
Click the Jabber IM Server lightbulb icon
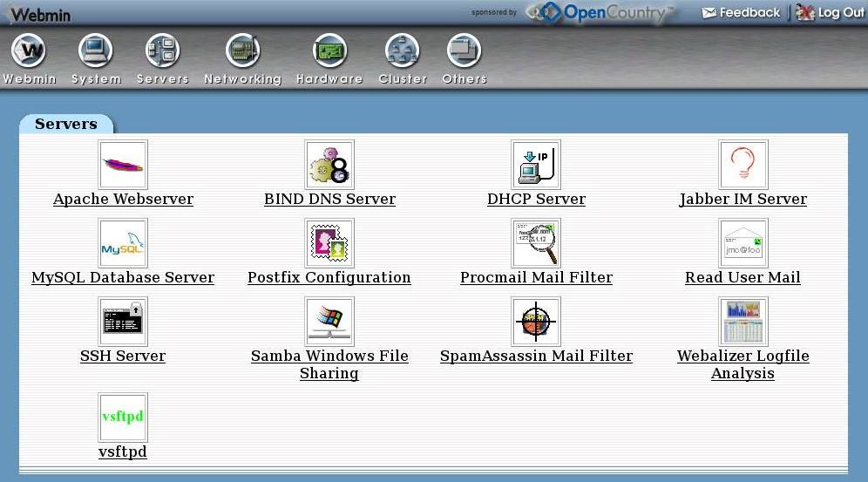click(x=743, y=165)
